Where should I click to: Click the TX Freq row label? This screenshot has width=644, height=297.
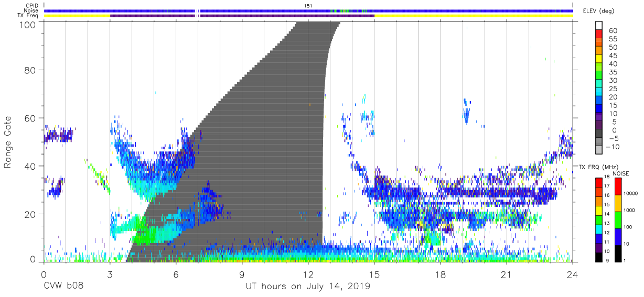coord(29,15)
